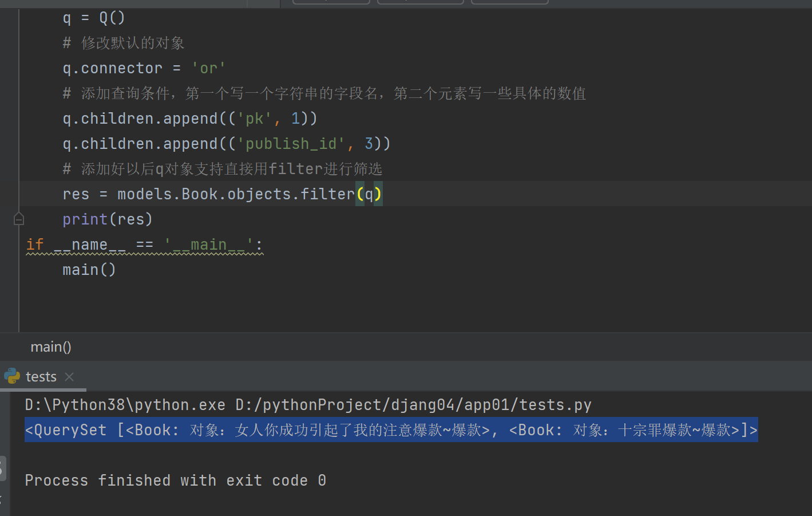Click the python.exe command line in console

[308, 405]
